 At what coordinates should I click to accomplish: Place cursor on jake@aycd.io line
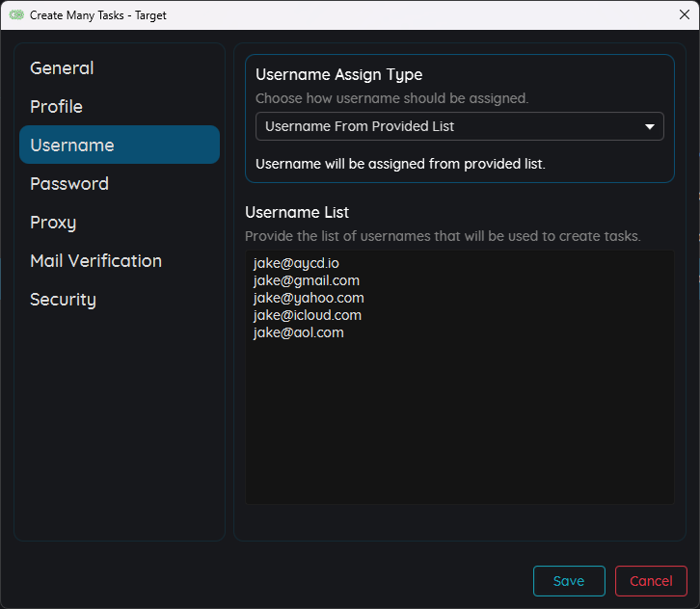click(296, 263)
